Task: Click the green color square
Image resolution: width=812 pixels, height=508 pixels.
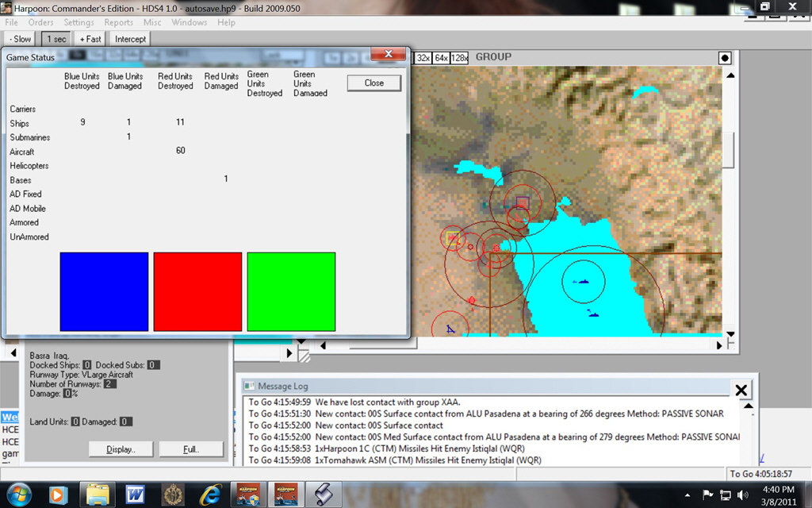Action: point(291,291)
